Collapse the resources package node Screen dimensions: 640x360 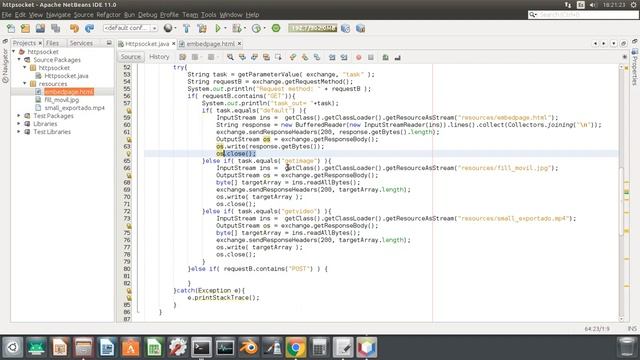pyautogui.click(x=25, y=83)
